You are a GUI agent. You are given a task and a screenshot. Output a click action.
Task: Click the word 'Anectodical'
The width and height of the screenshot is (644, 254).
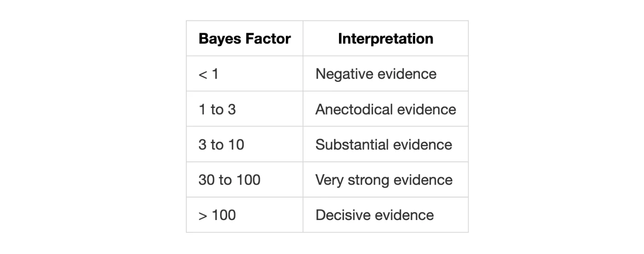coord(354,110)
